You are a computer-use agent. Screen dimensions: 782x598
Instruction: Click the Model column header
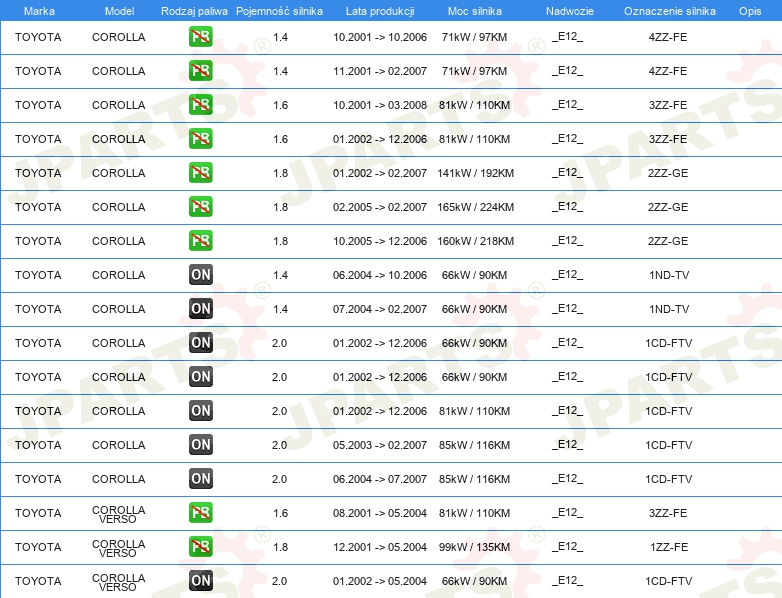pyautogui.click(x=119, y=11)
